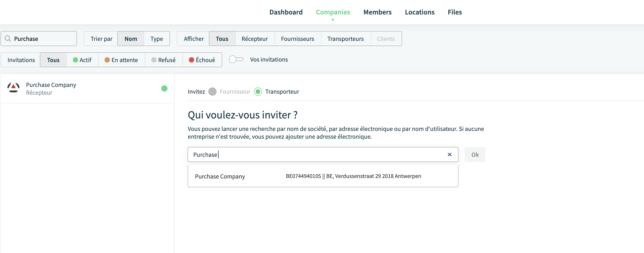Choose Purchase Company from suggestion dropdown
The image size is (644, 253).
pyautogui.click(x=323, y=176)
